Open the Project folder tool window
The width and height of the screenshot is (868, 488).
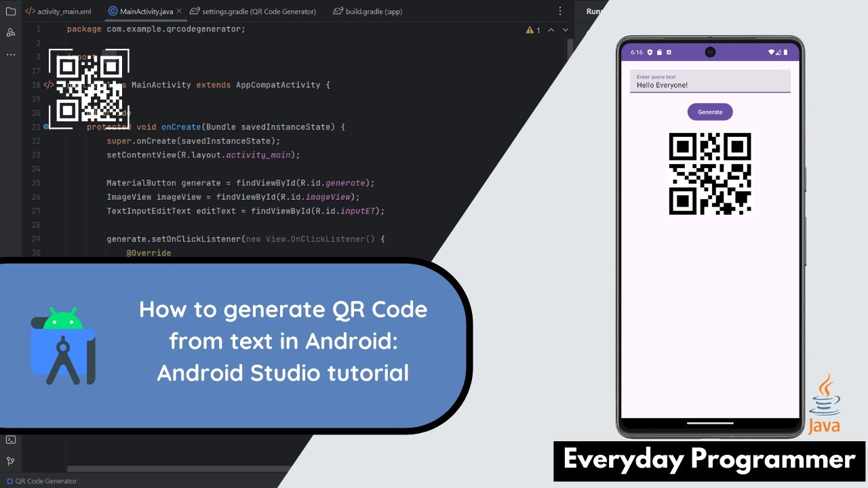10,12
